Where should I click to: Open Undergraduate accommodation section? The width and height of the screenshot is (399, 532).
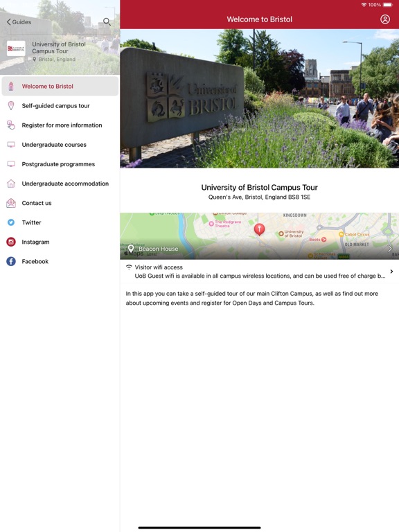60,184
